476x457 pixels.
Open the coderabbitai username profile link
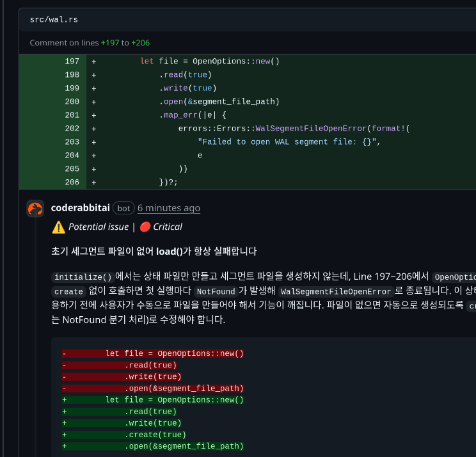point(80,208)
